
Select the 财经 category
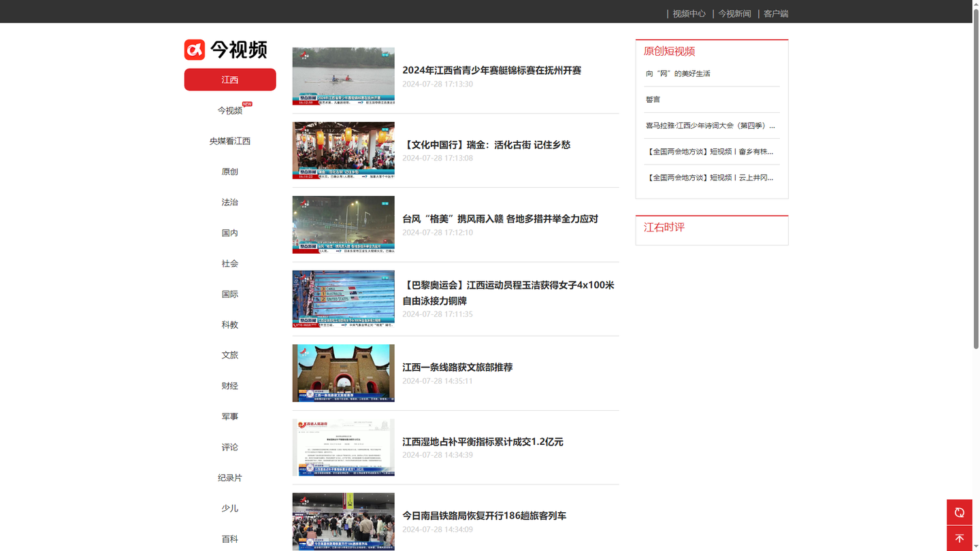pos(230,386)
